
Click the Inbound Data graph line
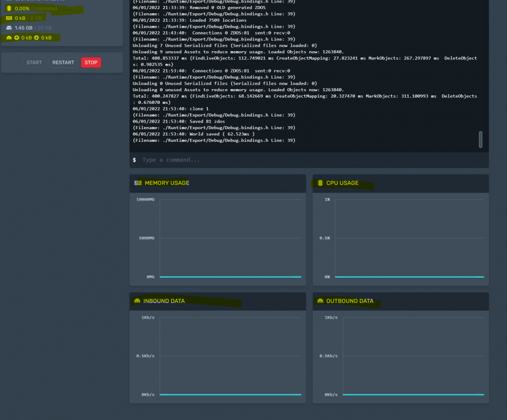pos(230,395)
